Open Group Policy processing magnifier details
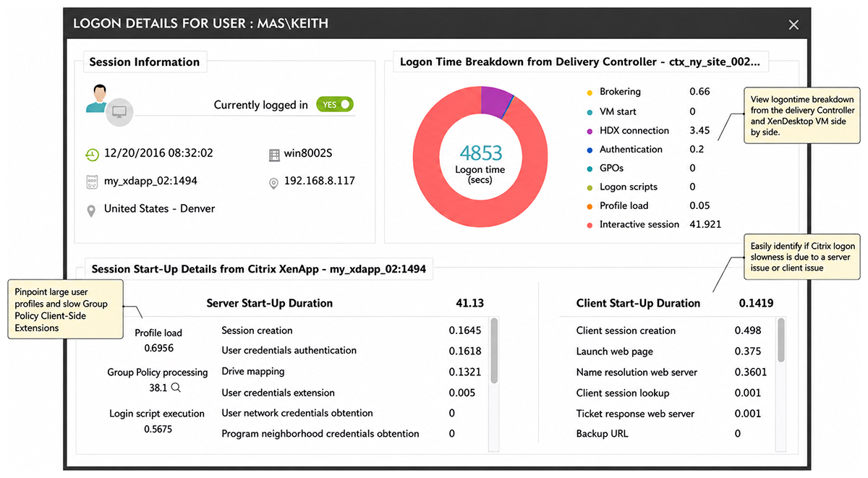Screen dimensions: 868x478 [x=176, y=388]
